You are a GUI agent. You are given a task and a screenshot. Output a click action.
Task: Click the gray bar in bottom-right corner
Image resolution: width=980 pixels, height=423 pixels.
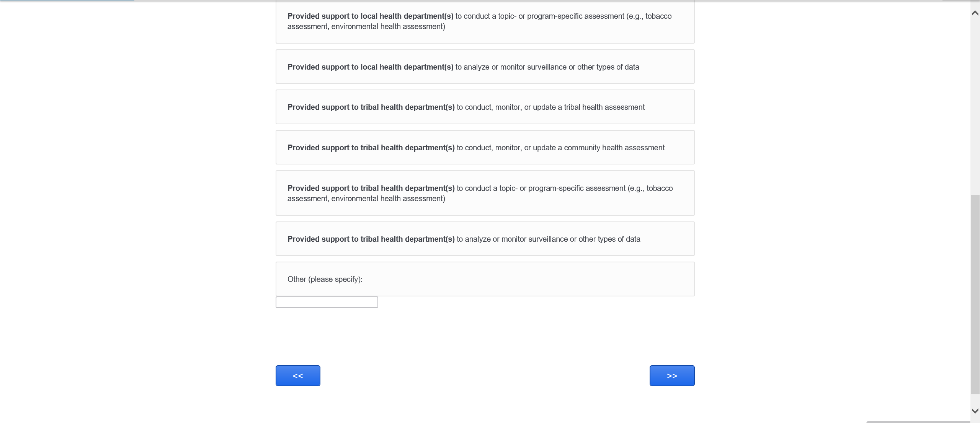click(x=919, y=421)
